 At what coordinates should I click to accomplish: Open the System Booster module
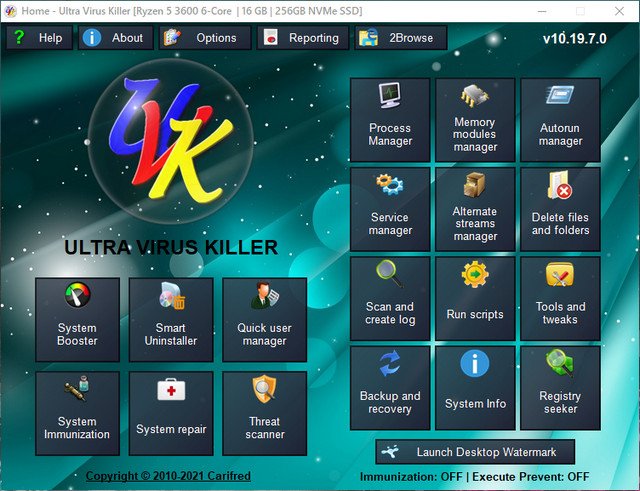point(77,319)
